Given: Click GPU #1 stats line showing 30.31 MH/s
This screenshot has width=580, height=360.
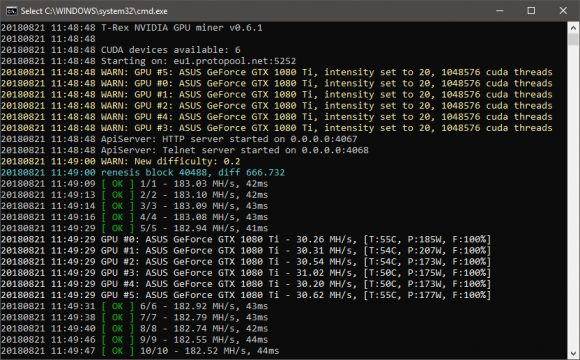Looking at the screenshot, I should [246, 250].
